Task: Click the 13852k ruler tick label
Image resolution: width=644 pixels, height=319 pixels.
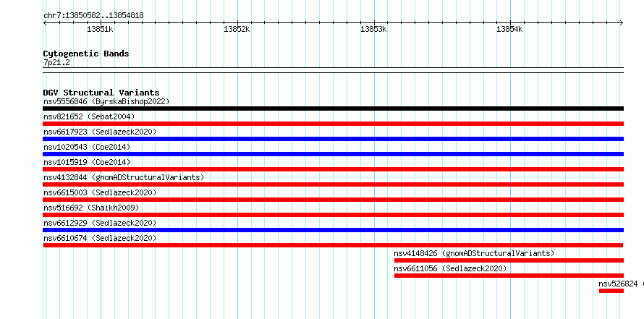Action: click(x=237, y=29)
